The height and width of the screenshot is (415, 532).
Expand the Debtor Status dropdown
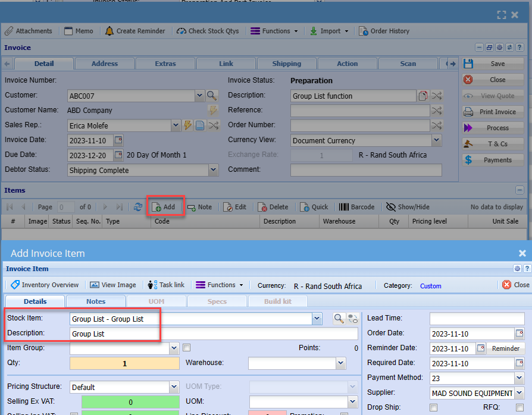pyautogui.click(x=213, y=171)
